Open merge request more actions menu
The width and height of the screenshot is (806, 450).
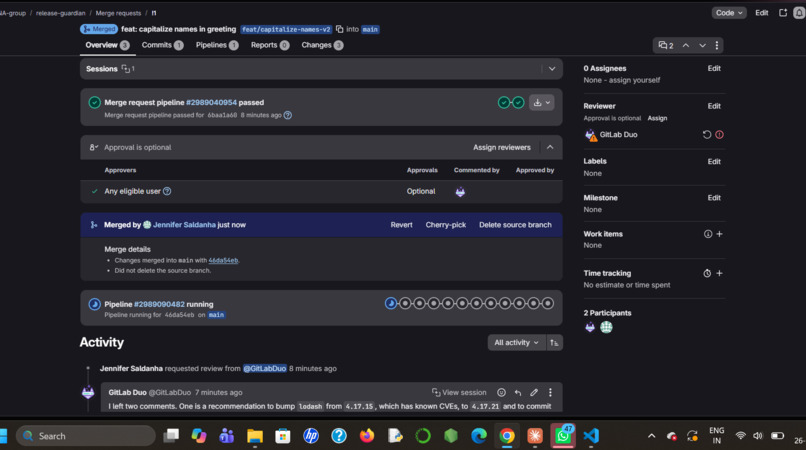pyautogui.click(x=717, y=45)
